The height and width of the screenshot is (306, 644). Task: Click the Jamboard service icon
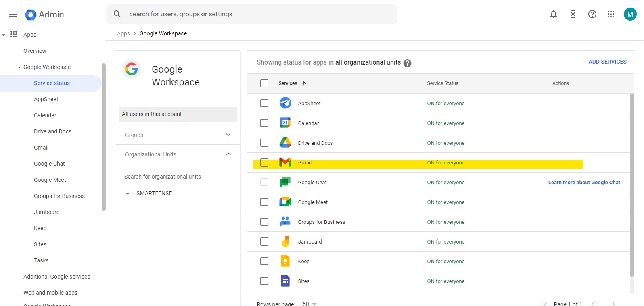point(285,241)
